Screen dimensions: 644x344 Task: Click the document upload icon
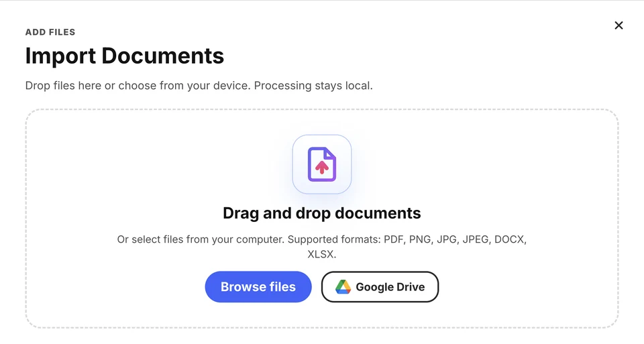click(322, 164)
